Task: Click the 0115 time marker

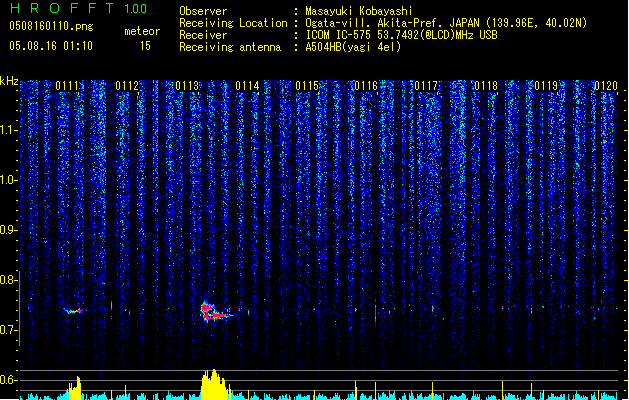Action: tap(307, 86)
